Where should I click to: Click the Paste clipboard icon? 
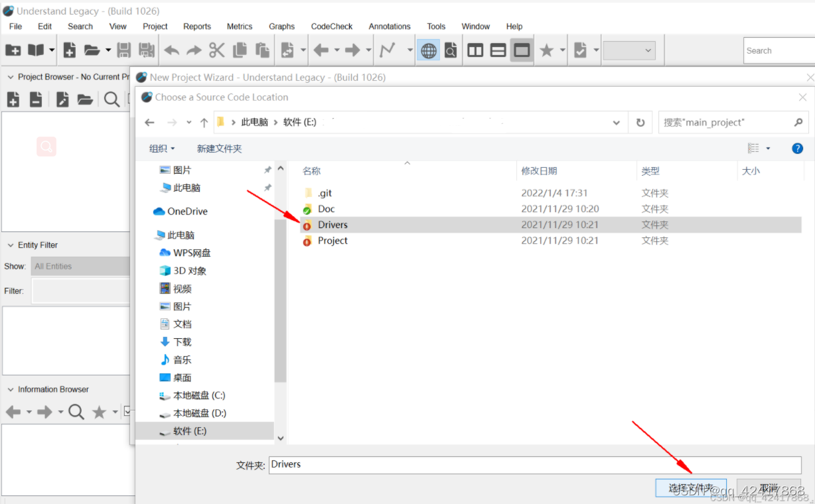tap(262, 50)
